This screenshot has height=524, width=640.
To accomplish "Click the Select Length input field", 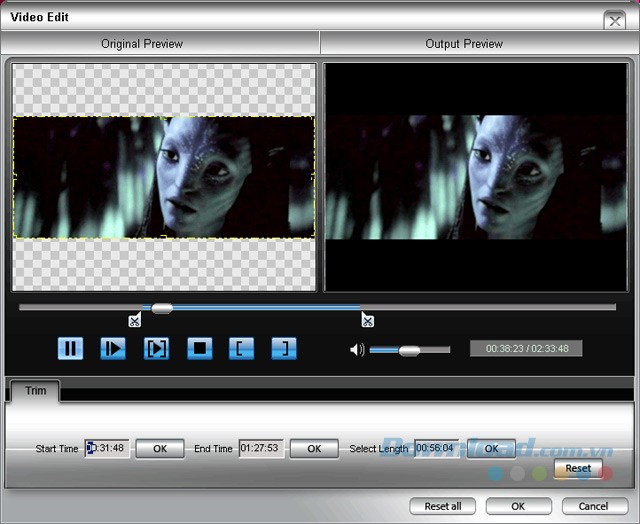I will pyautogui.click(x=437, y=448).
